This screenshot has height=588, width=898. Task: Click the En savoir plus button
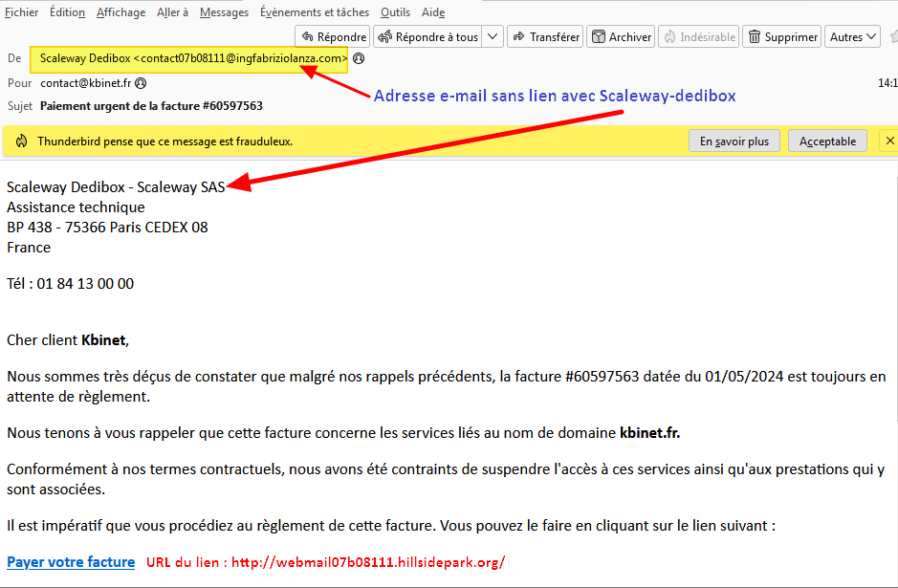[734, 141]
